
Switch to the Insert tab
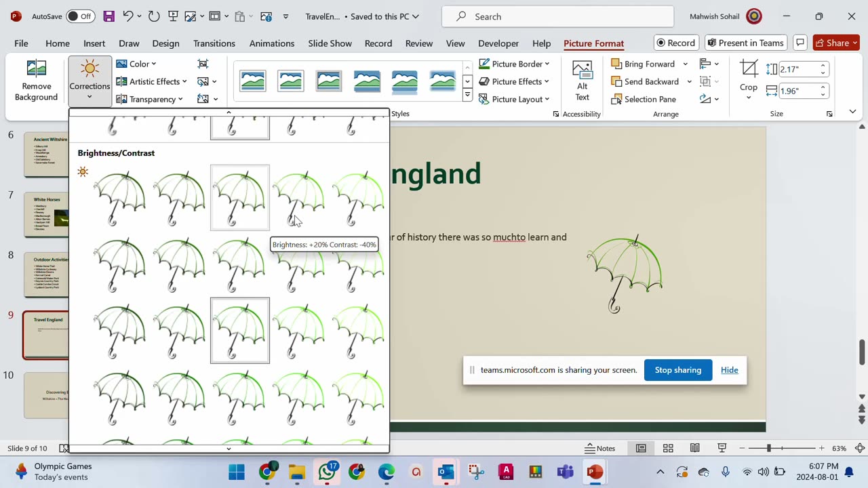(94, 43)
